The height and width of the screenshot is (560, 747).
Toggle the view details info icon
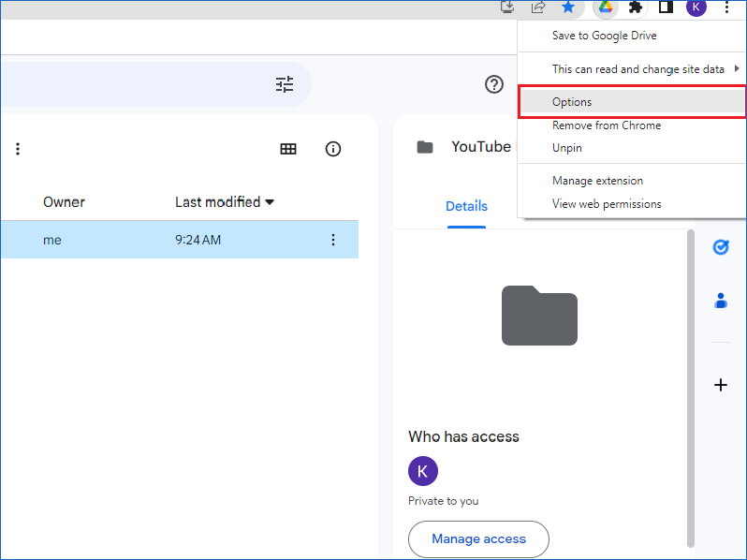click(333, 149)
